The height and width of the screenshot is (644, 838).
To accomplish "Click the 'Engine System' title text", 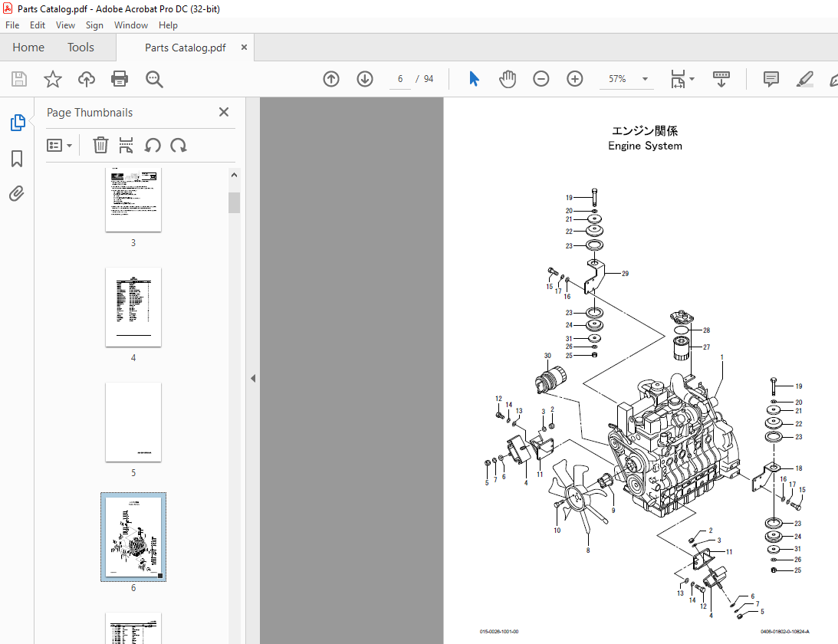I will [645, 146].
